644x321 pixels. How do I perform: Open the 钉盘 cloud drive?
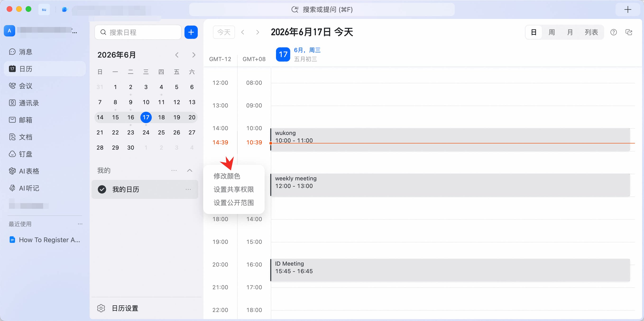pos(21,154)
